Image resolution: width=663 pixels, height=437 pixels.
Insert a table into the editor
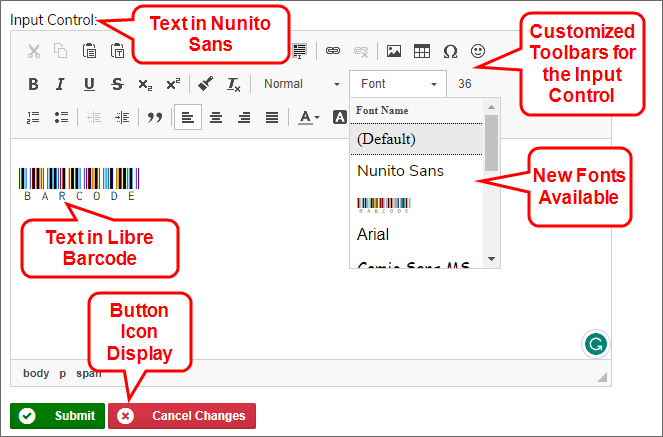(422, 50)
